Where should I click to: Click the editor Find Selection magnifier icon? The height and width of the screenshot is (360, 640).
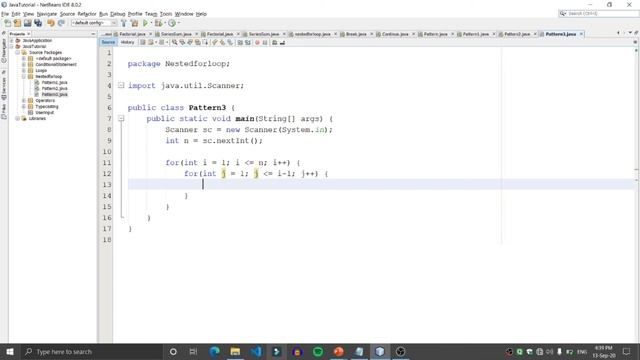click(x=175, y=42)
